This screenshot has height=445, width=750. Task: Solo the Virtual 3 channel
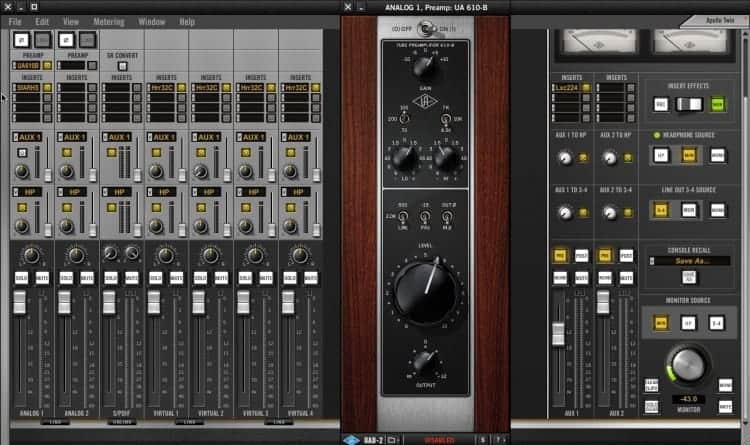click(x=245, y=278)
